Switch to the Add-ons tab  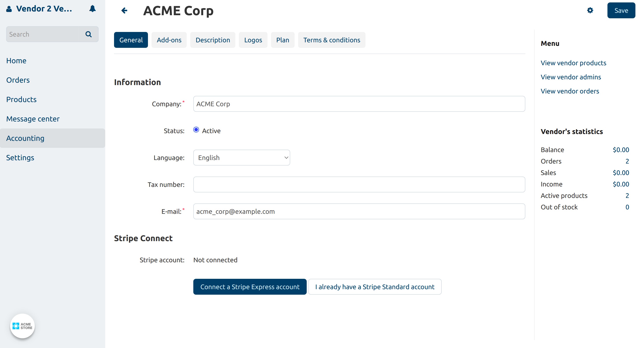(169, 40)
